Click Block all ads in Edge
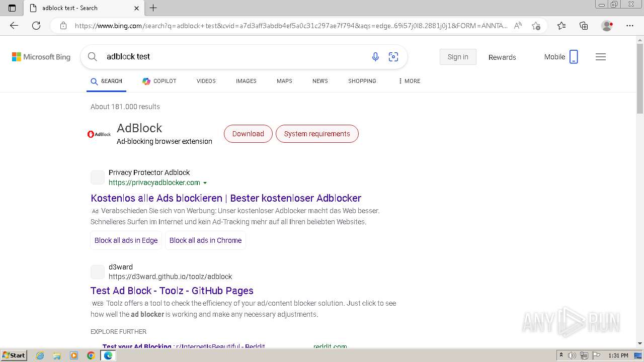This screenshot has height=362, width=644. pos(126,240)
